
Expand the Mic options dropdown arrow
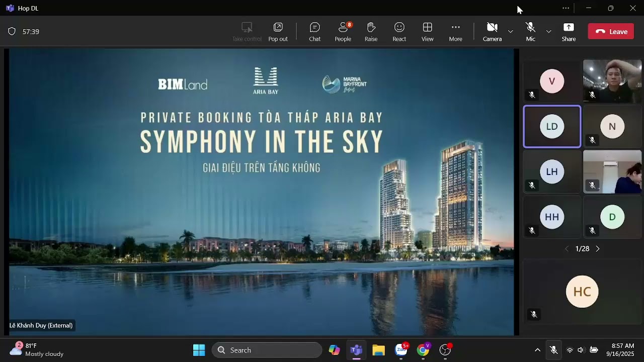pos(549,32)
